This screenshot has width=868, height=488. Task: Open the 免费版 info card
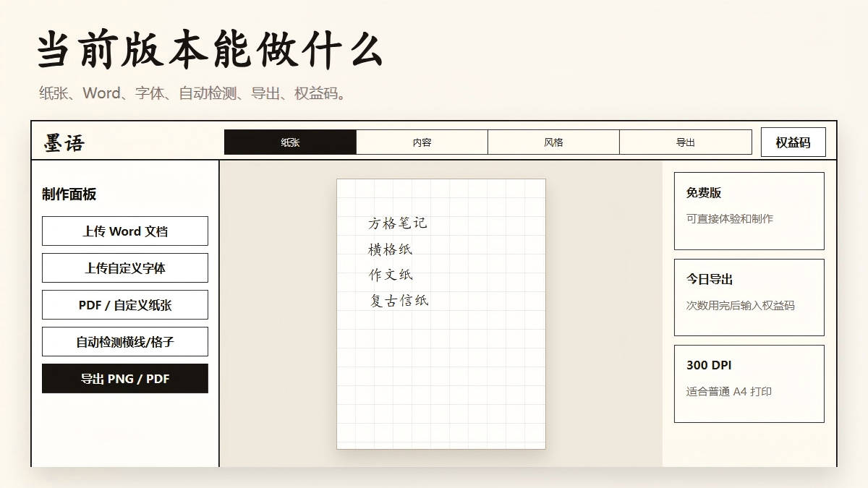(x=749, y=210)
